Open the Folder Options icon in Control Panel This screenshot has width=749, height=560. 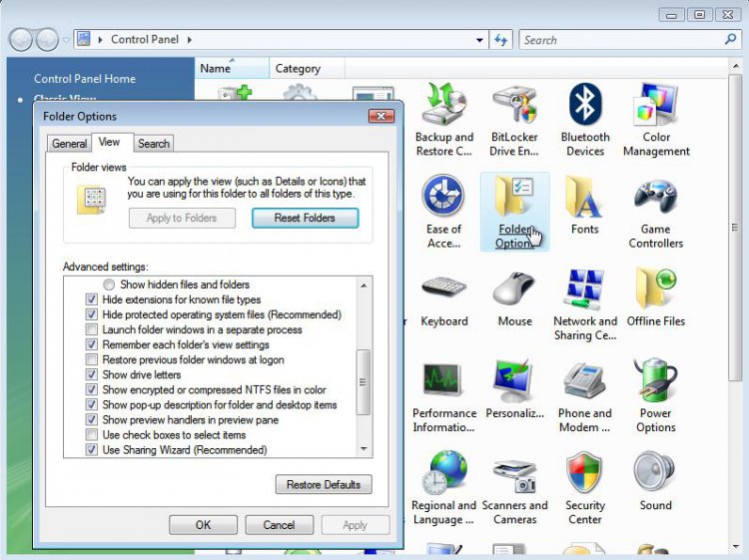point(514,212)
